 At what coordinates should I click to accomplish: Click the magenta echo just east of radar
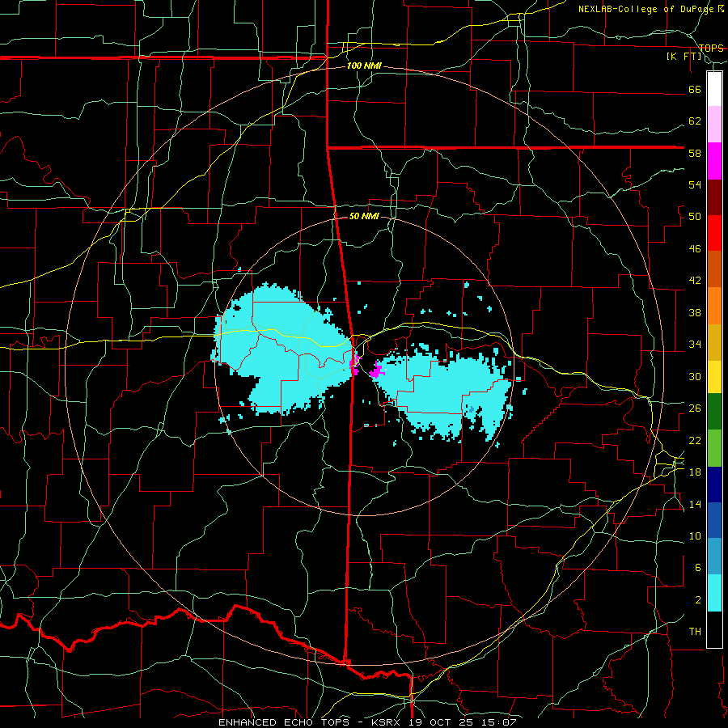(x=378, y=371)
